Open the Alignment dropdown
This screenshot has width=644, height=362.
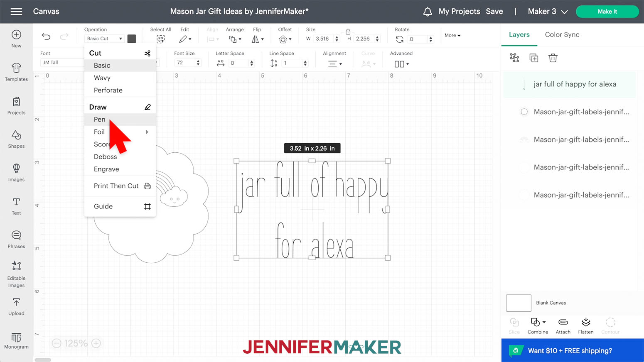(334, 64)
